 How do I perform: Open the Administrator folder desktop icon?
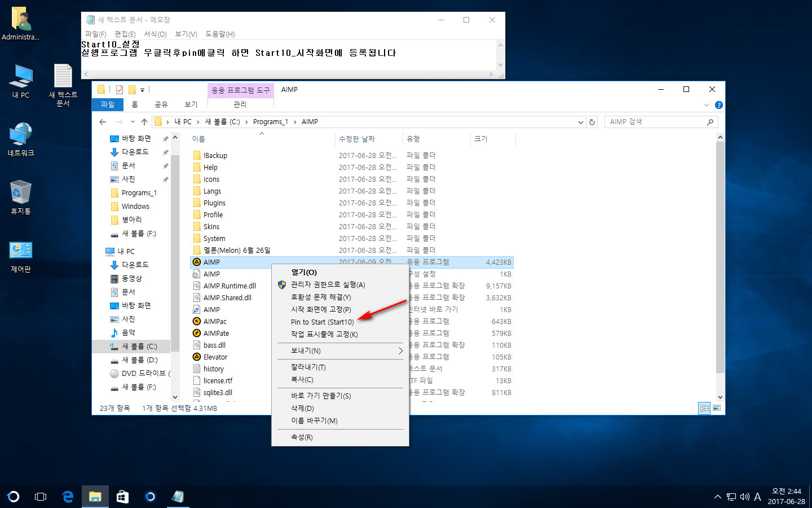tap(21, 24)
